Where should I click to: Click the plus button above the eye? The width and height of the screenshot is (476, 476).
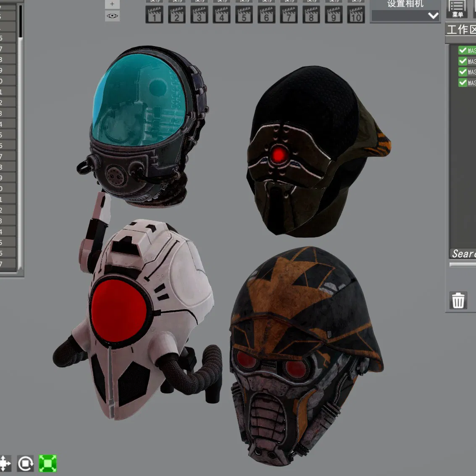112,4
